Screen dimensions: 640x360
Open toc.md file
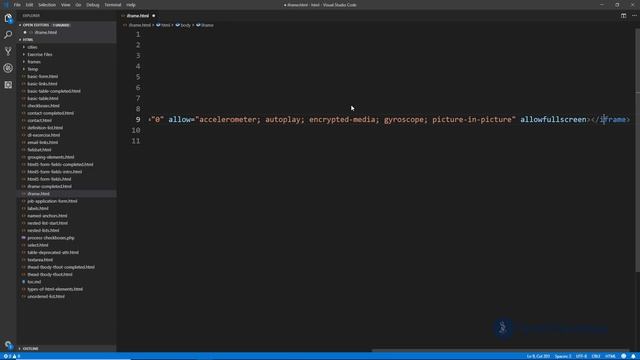[x=34, y=282]
